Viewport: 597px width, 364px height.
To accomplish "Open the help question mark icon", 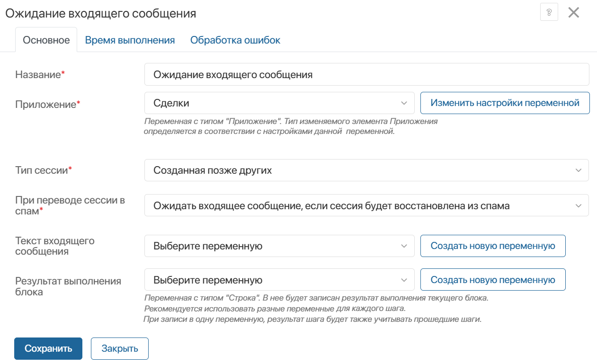I will click(549, 12).
